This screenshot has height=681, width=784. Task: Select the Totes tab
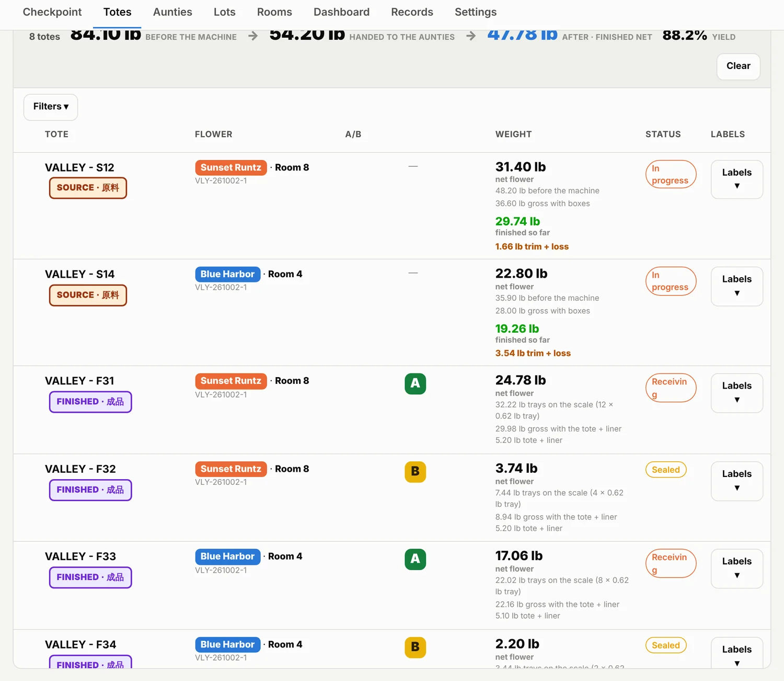click(117, 12)
